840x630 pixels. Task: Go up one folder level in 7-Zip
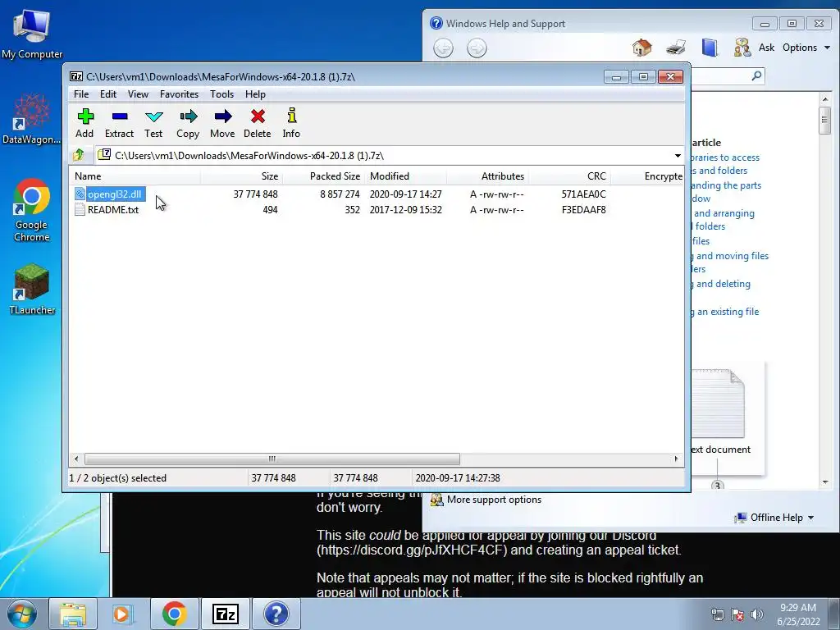tap(79, 155)
